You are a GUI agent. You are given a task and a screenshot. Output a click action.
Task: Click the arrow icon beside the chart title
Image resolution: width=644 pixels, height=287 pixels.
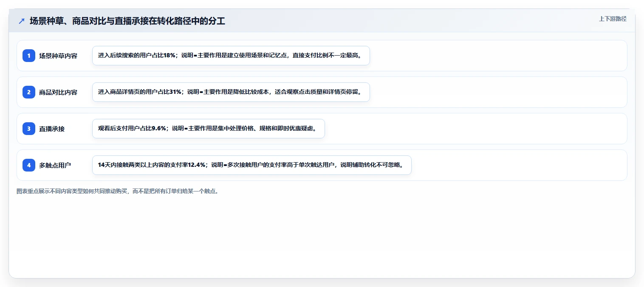pyautogui.click(x=22, y=21)
